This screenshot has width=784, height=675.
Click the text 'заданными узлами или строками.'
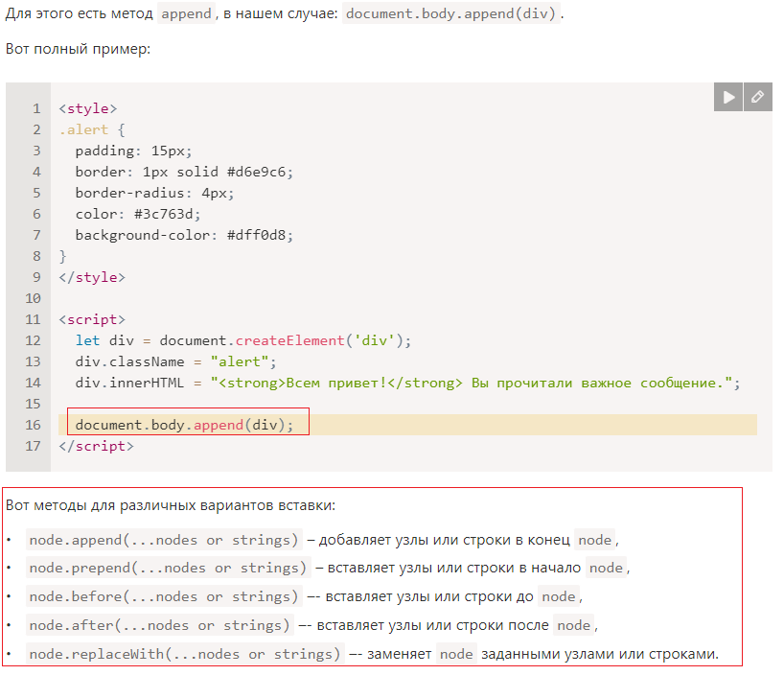coord(600,654)
